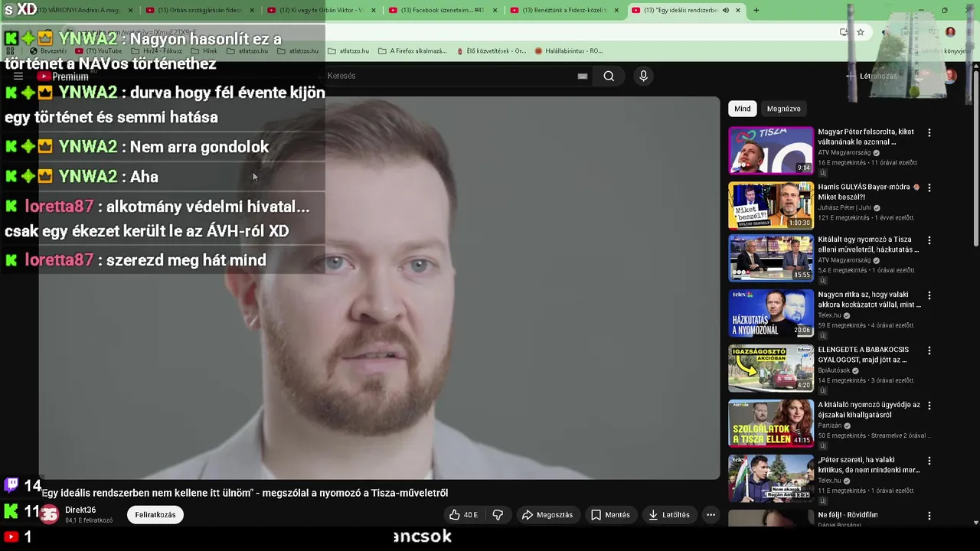Open the 'Hírek' bookmark folder

pos(204,51)
